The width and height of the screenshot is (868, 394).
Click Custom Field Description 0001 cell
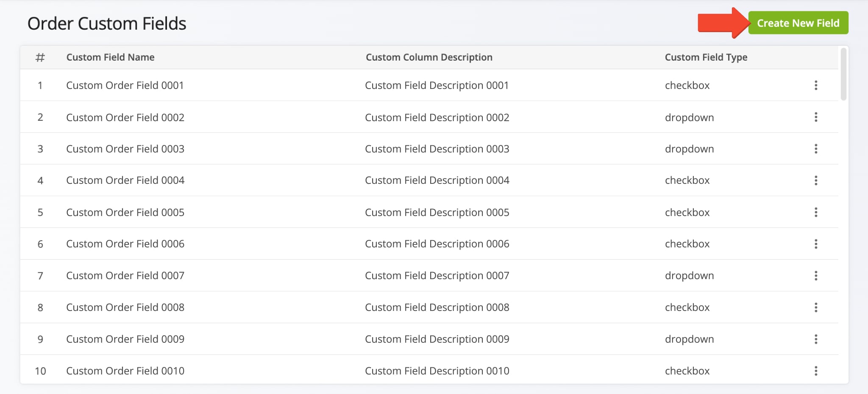click(x=437, y=85)
